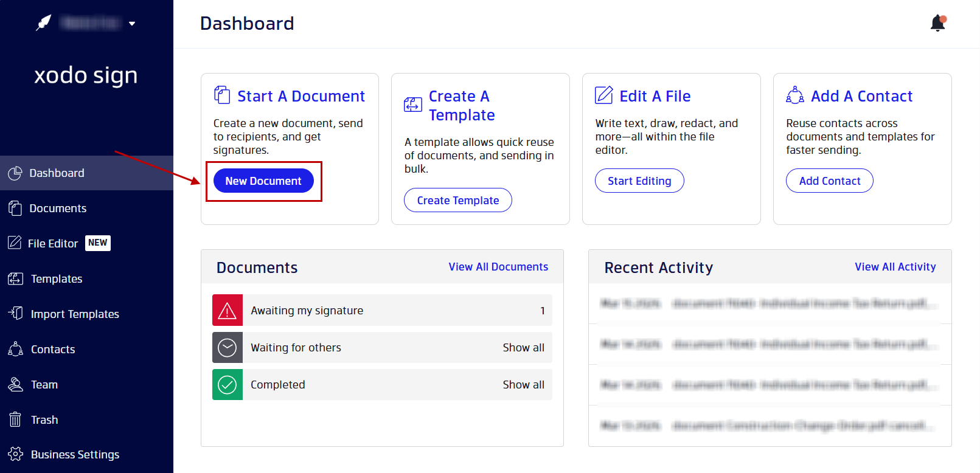Click the Create A Template card icon
This screenshot has width=980, height=473.
pos(413,105)
